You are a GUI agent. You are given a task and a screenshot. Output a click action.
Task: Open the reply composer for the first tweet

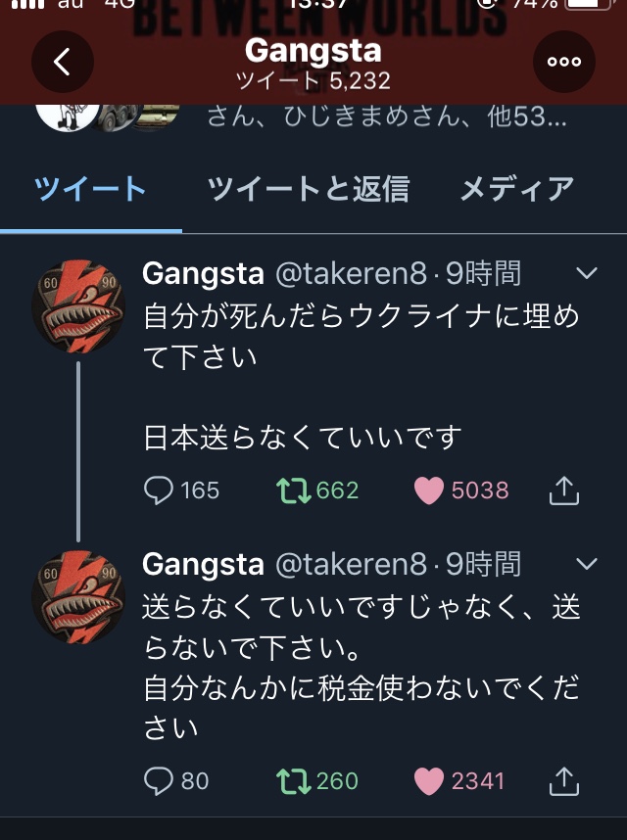click(x=157, y=490)
